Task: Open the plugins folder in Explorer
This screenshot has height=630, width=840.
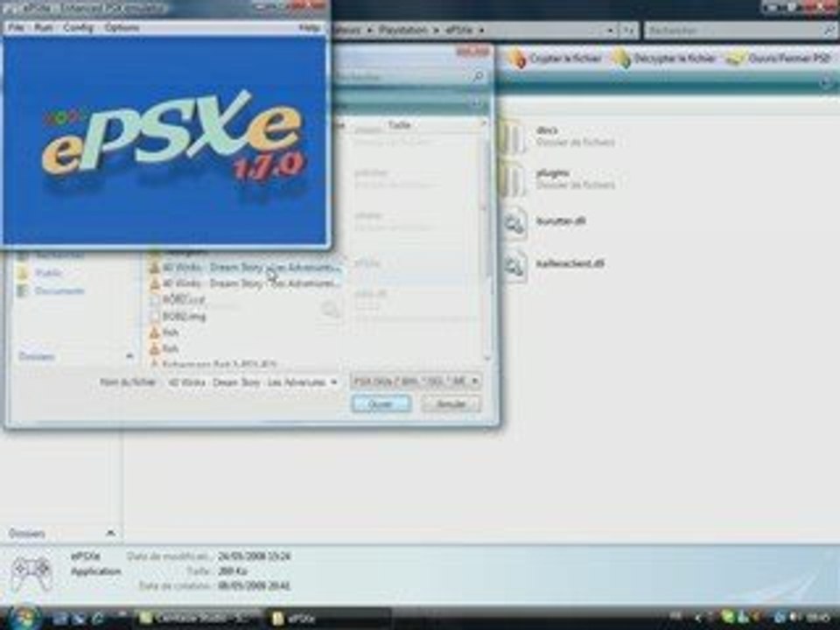Action: point(558,178)
